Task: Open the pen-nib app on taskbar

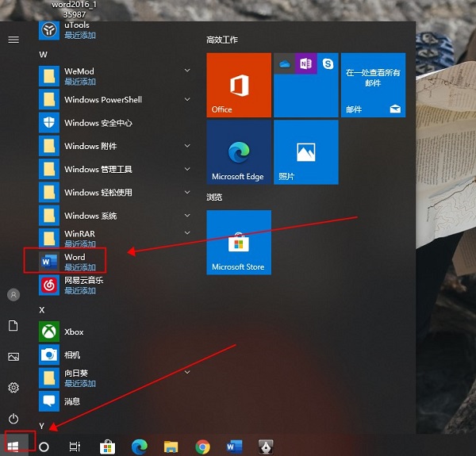Action: (266, 446)
